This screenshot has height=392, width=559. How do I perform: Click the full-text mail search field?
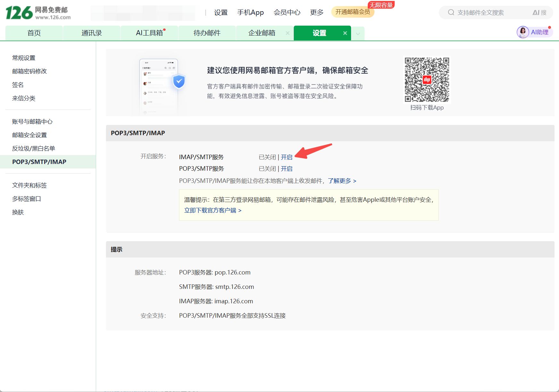pos(490,12)
